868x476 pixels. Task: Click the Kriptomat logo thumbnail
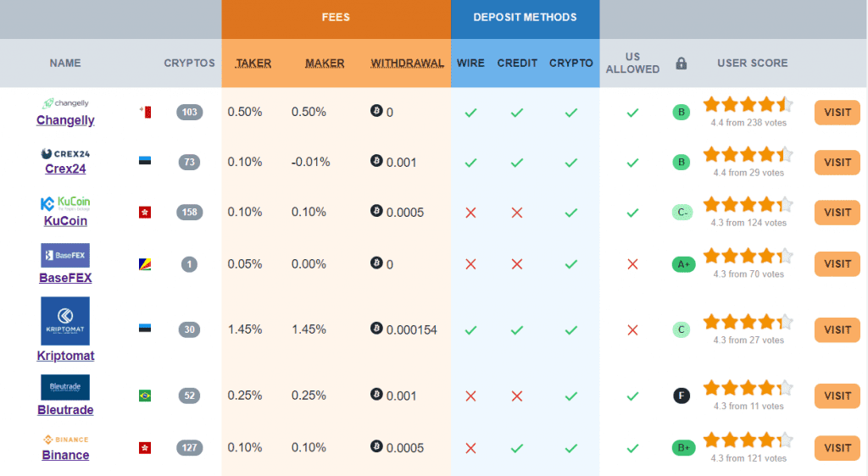[65, 321]
